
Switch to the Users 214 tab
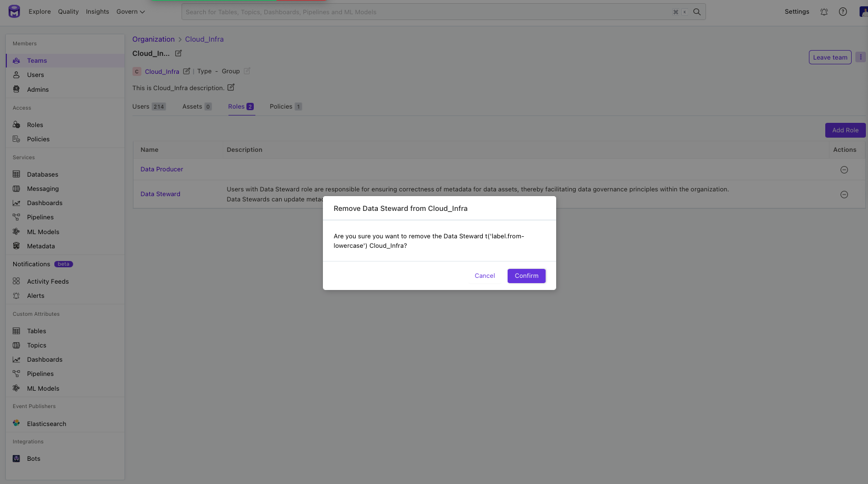point(149,107)
